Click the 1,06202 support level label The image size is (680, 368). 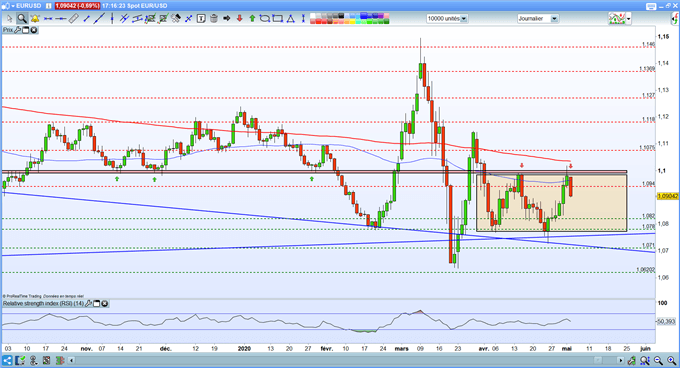pos(646,269)
